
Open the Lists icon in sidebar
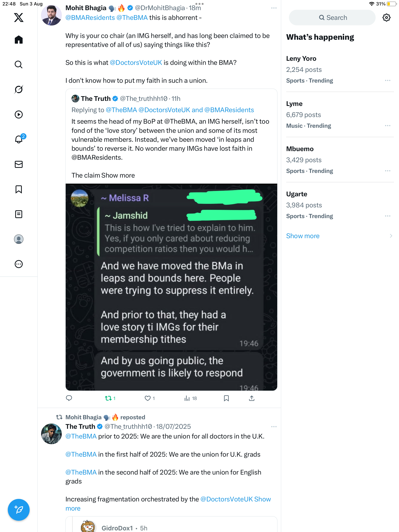point(19,214)
